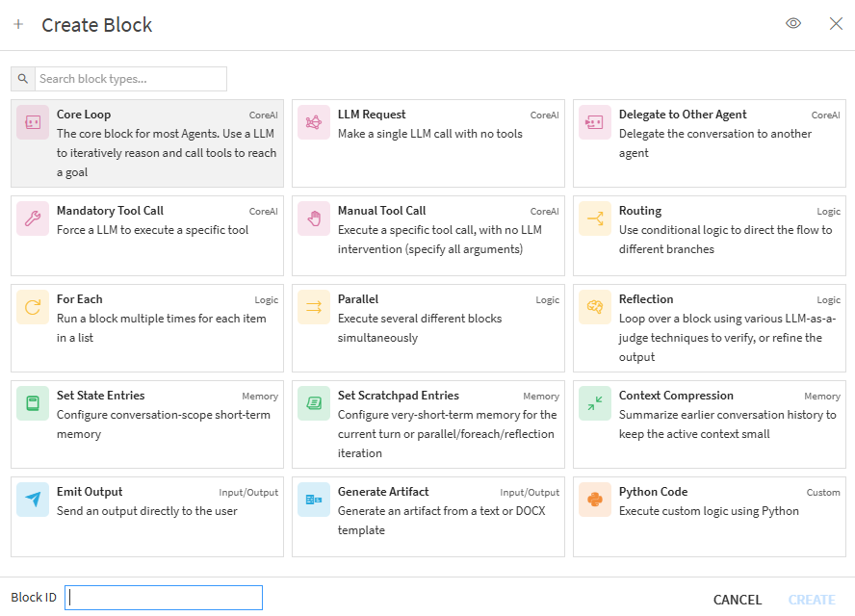Select the Routing branch icon
The width and height of the screenshot is (855, 616).
point(595,218)
